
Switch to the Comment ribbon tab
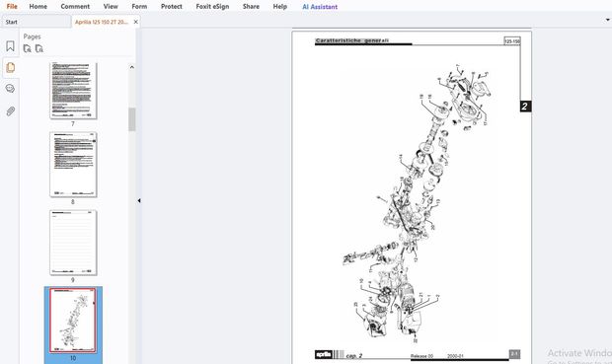(x=75, y=6)
